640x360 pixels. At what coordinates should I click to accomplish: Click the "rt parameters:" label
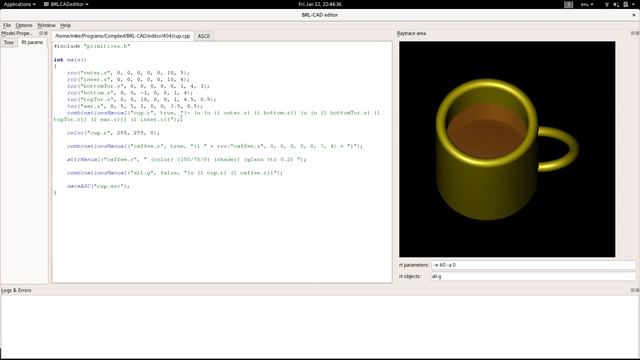pyautogui.click(x=414, y=265)
